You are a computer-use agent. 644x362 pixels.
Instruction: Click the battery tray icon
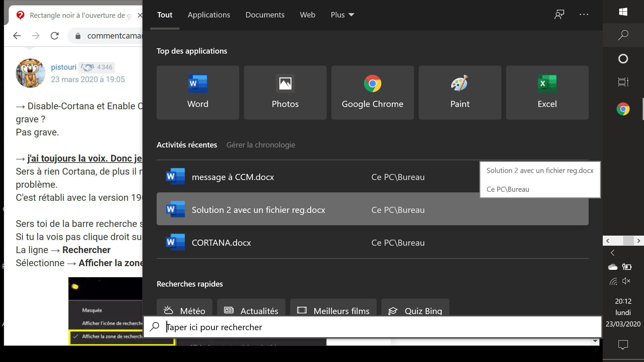coord(627,267)
